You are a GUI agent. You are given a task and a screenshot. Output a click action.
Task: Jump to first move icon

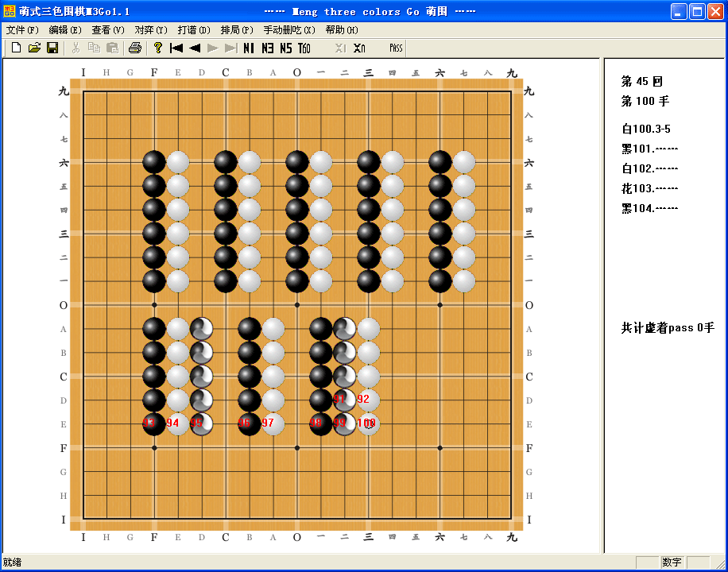176,48
